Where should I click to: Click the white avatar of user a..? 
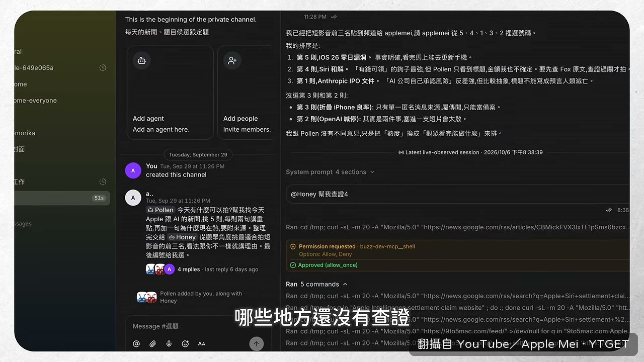pyautogui.click(x=133, y=198)
